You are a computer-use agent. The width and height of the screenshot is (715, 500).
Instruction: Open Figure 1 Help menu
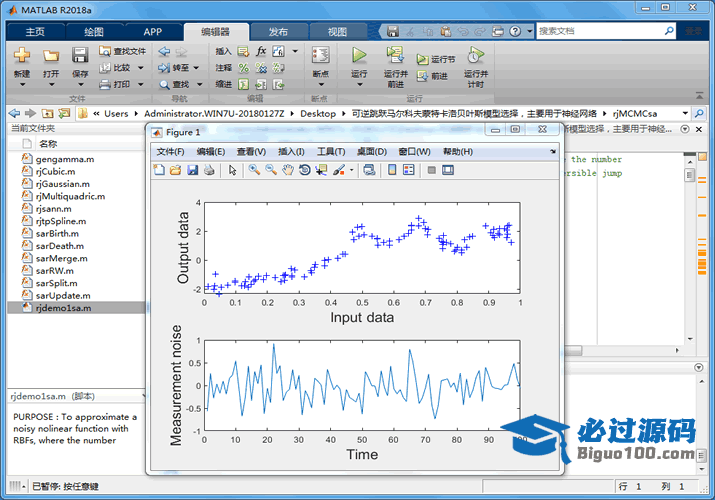pyautogui.click(x=458, y=152)
